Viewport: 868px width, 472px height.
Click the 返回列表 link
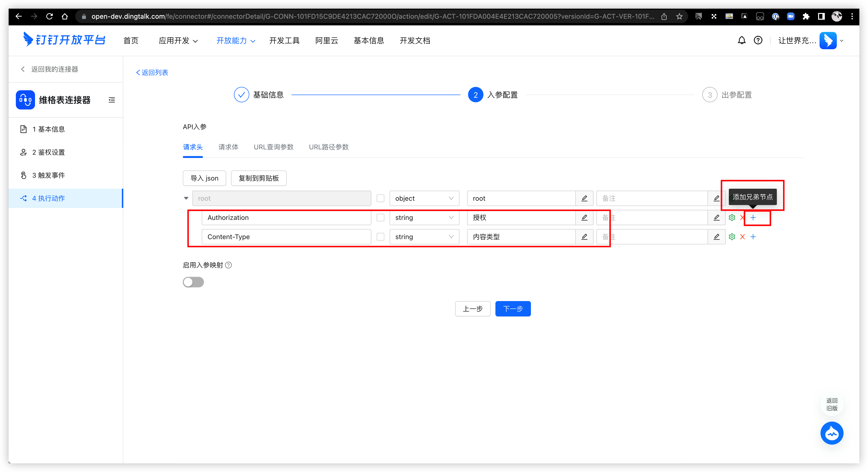pos(154,72)
